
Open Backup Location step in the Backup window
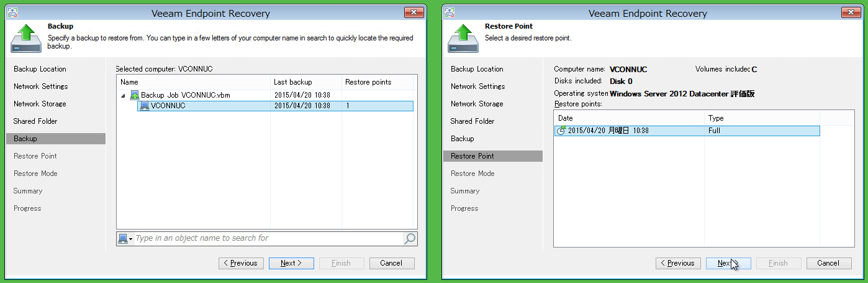pos(40,69)
